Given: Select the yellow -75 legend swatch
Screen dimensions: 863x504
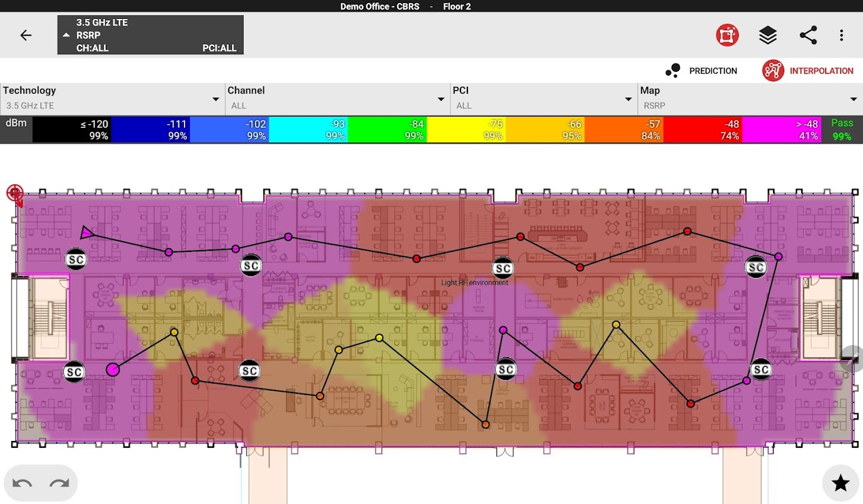Looking at the screenshot, I should tap(466, 130).
